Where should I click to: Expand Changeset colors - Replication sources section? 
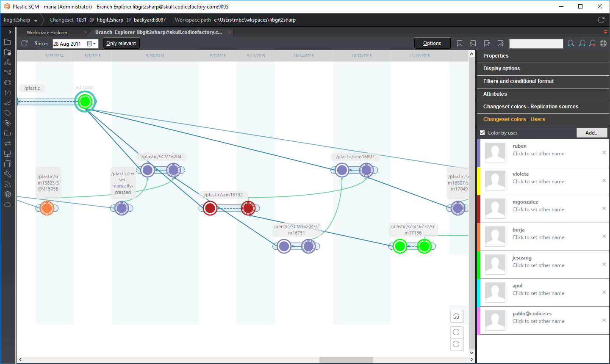tap(543, 107)
